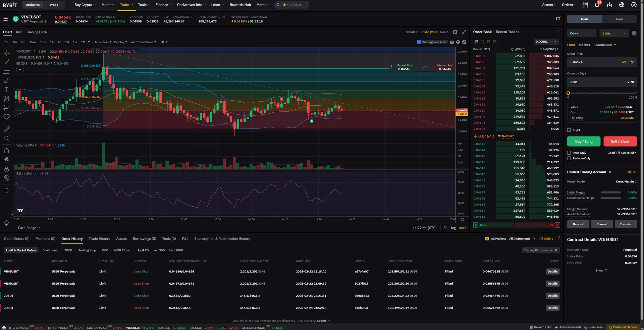Click the notifications bell icon
Image resolution: width=644 pixels, height=330 pixels.
(597, 5)
